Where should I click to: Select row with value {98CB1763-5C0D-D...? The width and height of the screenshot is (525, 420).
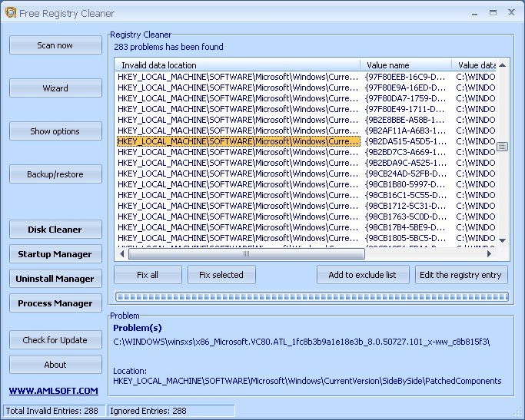(x=306, y=217)
